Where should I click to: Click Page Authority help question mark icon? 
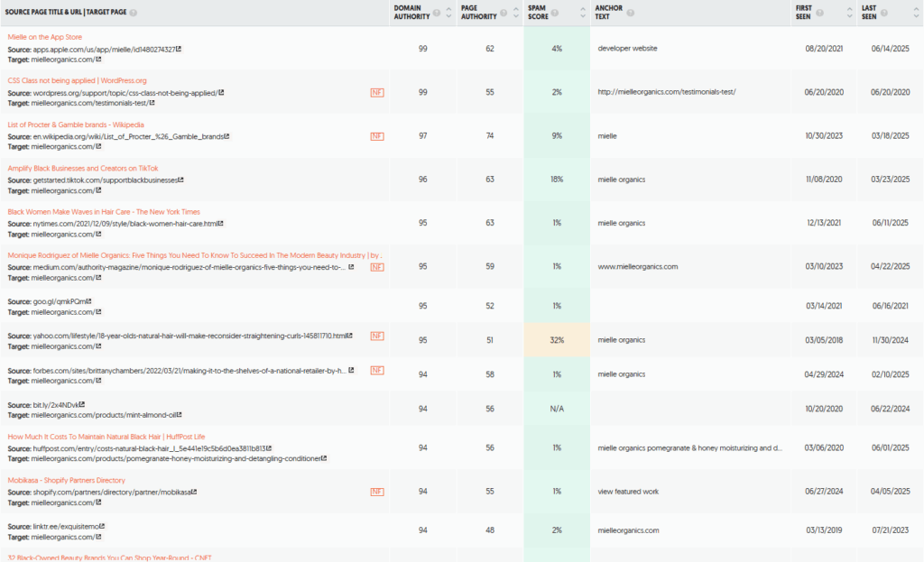pos(504,13)
